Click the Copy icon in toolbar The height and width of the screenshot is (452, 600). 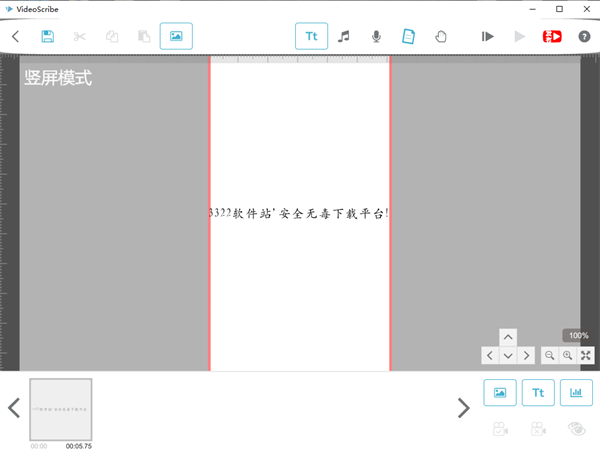coord(112,36)
